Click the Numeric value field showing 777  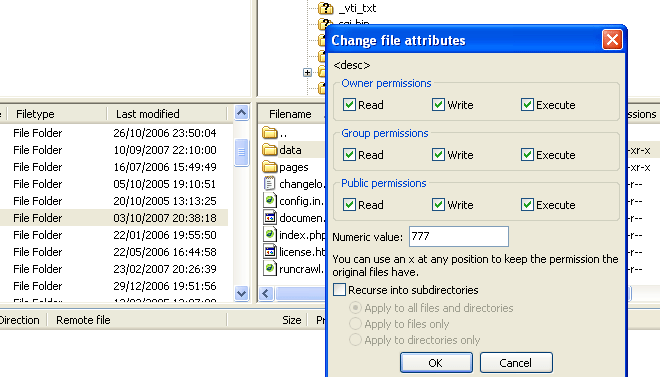tap(458, 236)
